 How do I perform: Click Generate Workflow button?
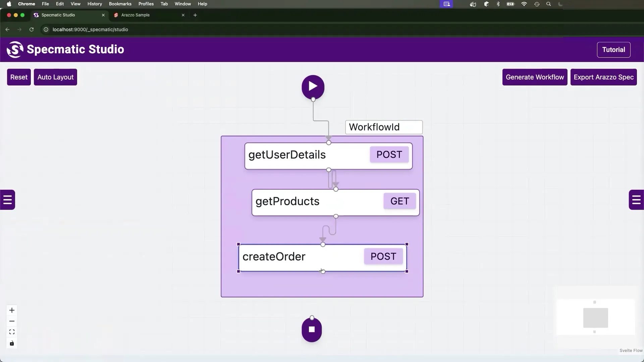coord(535,77)
